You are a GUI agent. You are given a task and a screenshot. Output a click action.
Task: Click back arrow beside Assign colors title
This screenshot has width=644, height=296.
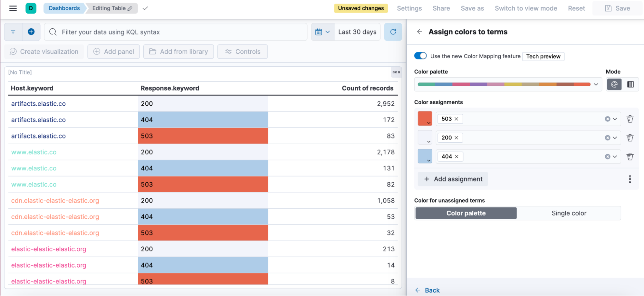tap(419, 32)
